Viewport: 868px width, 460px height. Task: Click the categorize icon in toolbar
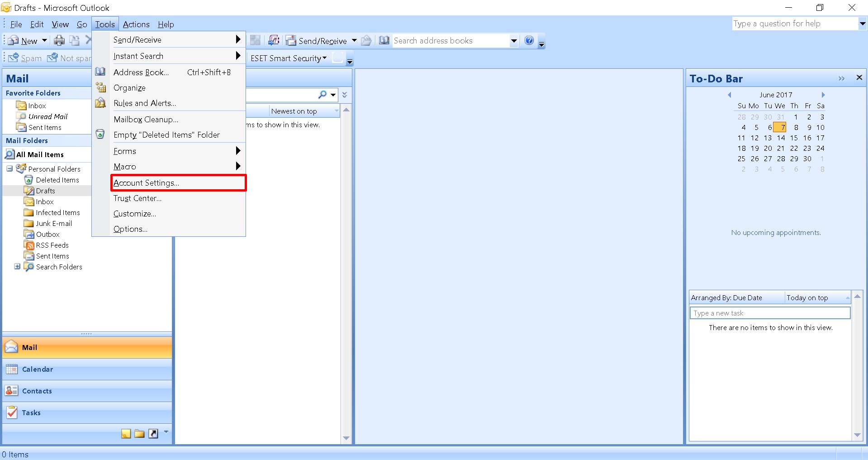point(255,41)
